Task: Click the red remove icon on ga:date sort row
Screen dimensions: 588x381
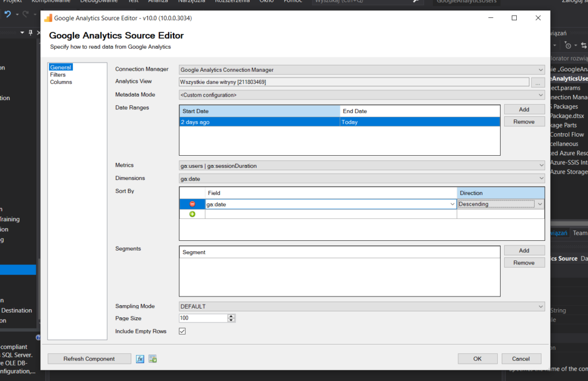Action: click(192, 204)
